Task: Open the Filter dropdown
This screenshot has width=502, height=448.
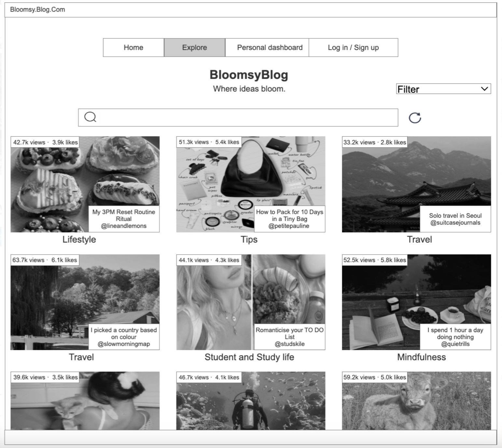Action: coord(443,89)
